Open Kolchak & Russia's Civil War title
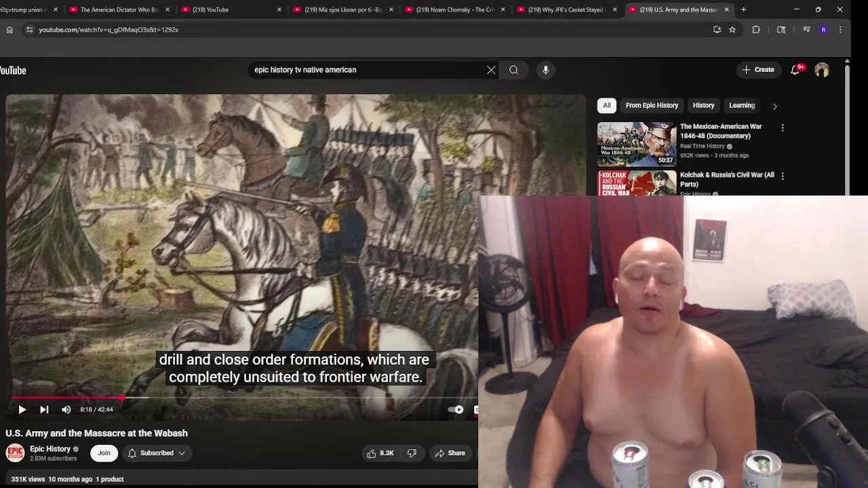 click(x=727, y=180)
